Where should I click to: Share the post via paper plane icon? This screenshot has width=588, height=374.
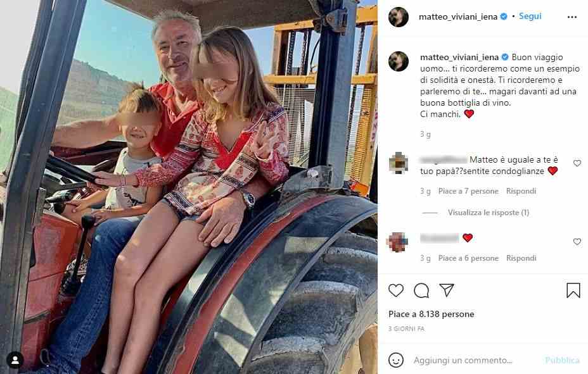[447, 290]
